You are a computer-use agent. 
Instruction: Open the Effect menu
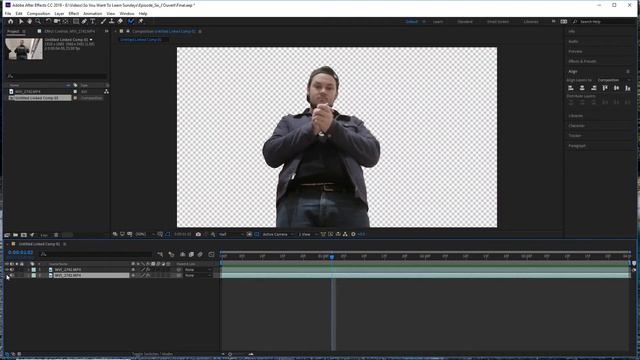click(x=73, y=13)
